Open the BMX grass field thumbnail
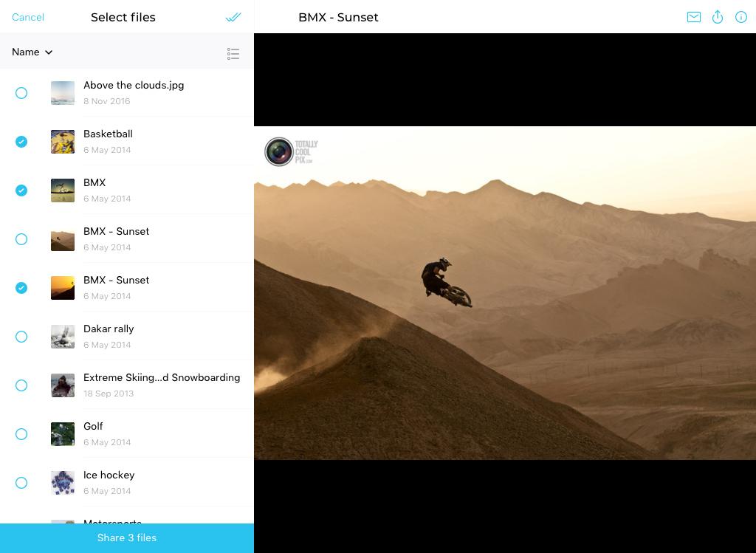This screenshot has height=553, width=756. pyautogui.click(x=63, y=190)
